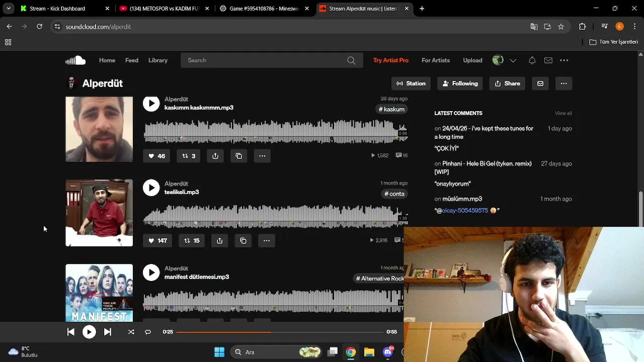Toggle repeat in the player bar

[148, 332]
